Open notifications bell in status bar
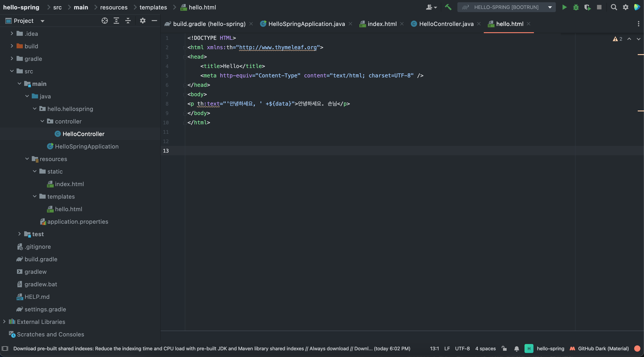644x357 pixels. pyautogui.click(x=516, y=348)
